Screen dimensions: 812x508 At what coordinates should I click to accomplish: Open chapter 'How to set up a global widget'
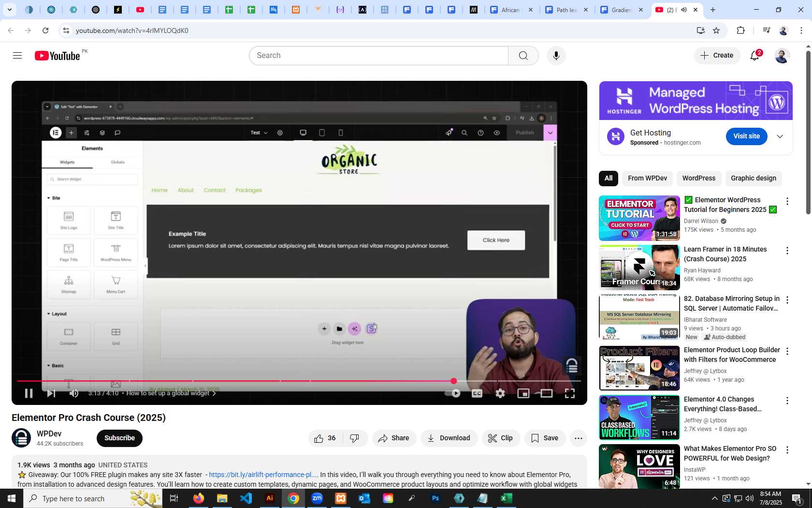coord(171,393)
